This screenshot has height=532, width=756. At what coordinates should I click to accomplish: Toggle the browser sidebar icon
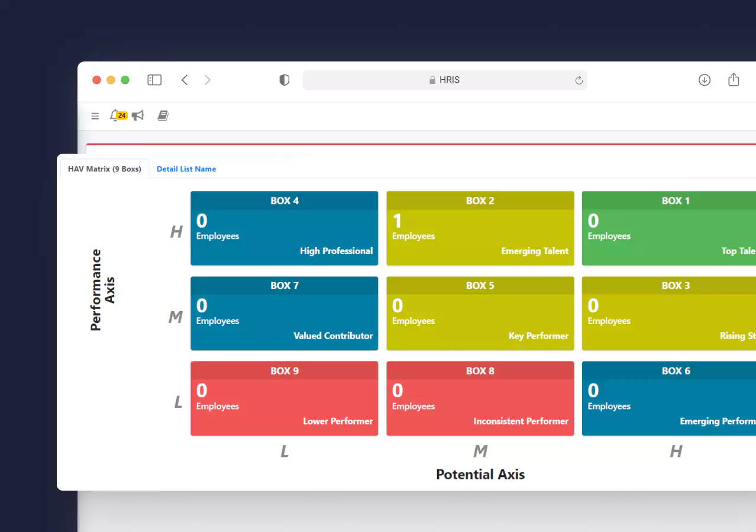point(154,80)
